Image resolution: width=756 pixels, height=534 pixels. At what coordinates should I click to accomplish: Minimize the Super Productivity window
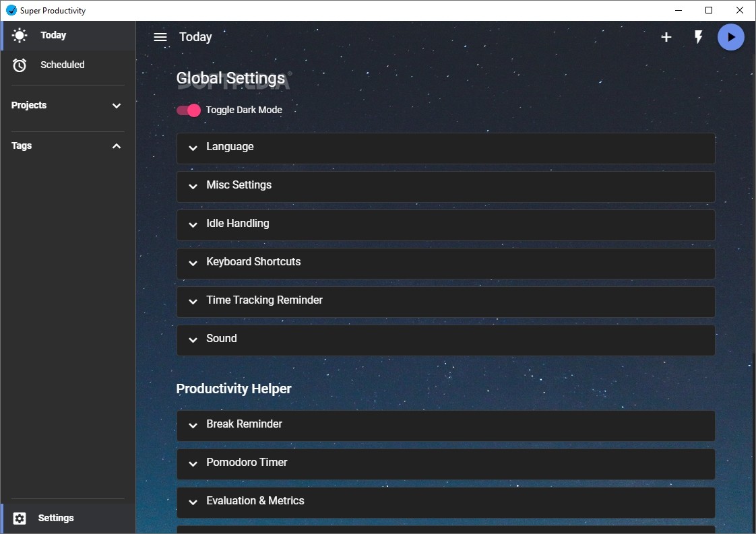pyautogui.click(x=679, y=10)
